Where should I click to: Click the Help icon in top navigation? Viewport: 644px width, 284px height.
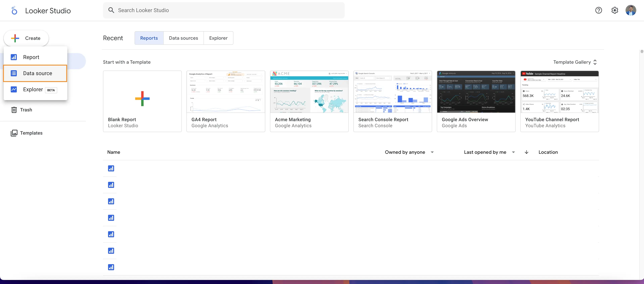click(598, 10)
